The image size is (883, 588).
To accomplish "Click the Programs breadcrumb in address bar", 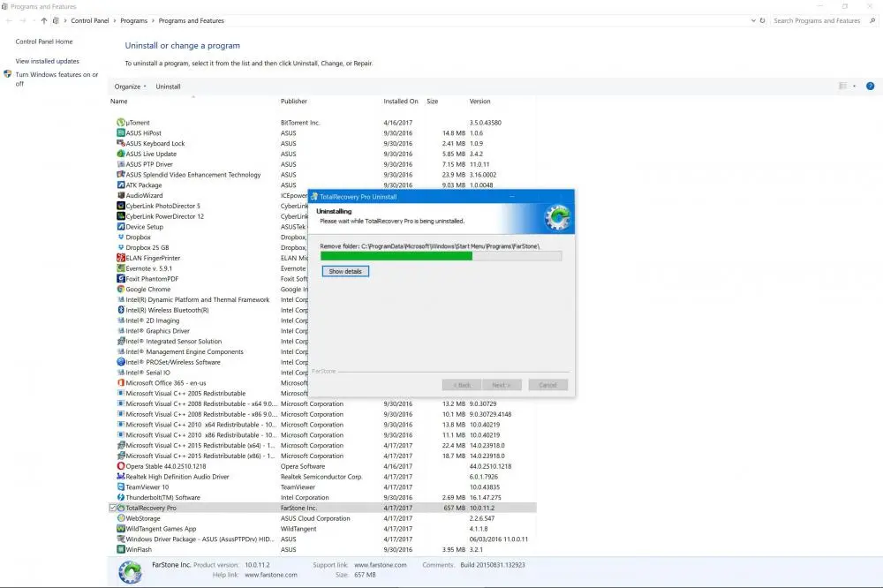I will tap(133, 21).
